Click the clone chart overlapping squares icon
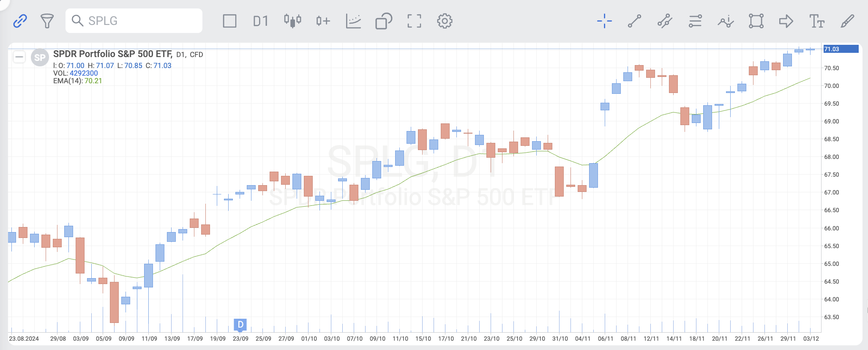 384,21
